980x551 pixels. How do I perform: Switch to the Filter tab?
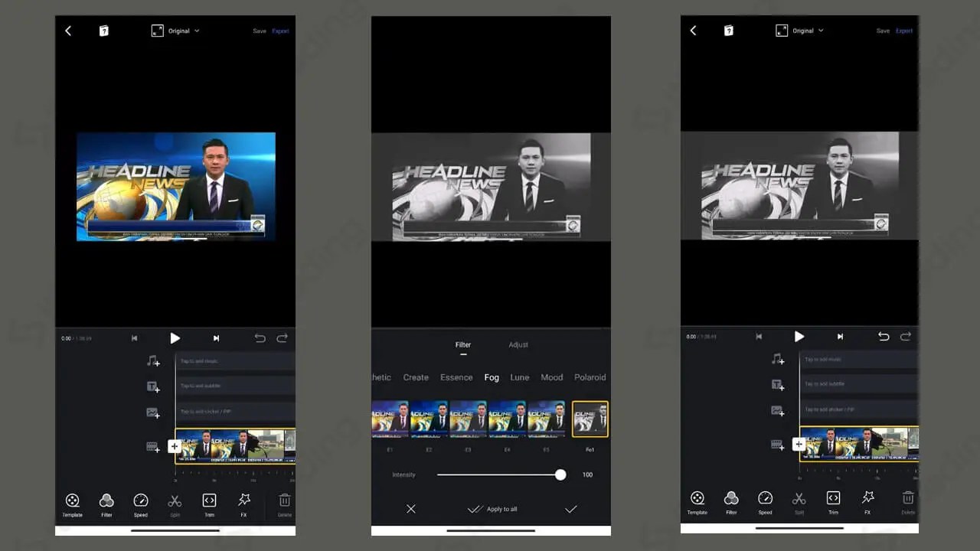(463, 345)
